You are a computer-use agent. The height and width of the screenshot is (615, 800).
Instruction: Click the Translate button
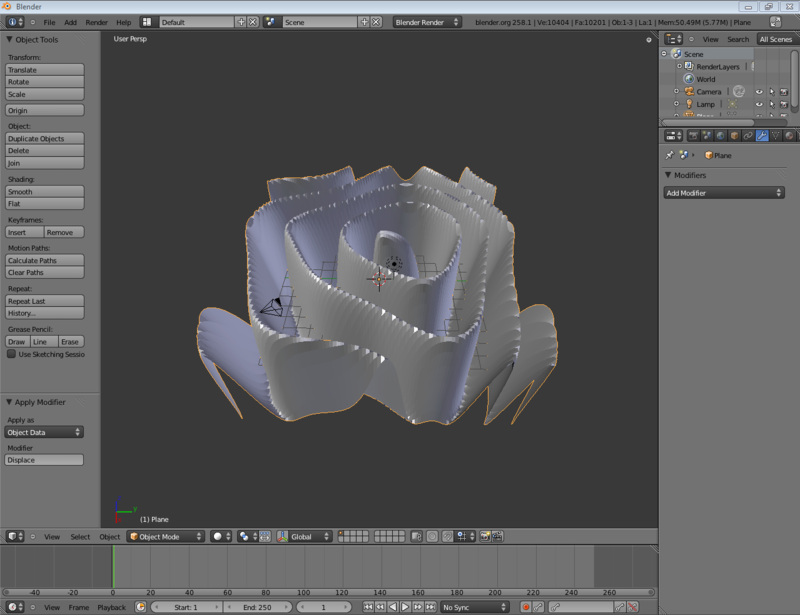pyautogui.click(x=44, y=69)
